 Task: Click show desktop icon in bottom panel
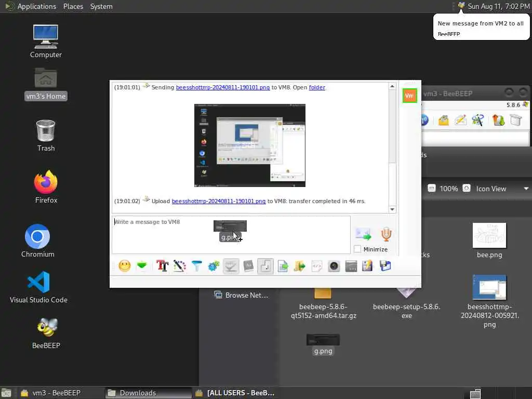click(x=6, y=393)
